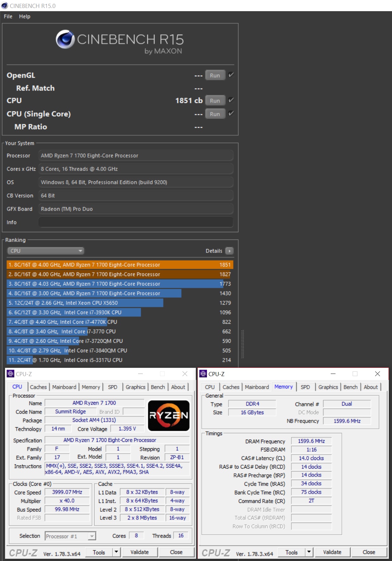
Task: Switch to Memory tab in left CPU-Z
Action: [x=91, y=387]
